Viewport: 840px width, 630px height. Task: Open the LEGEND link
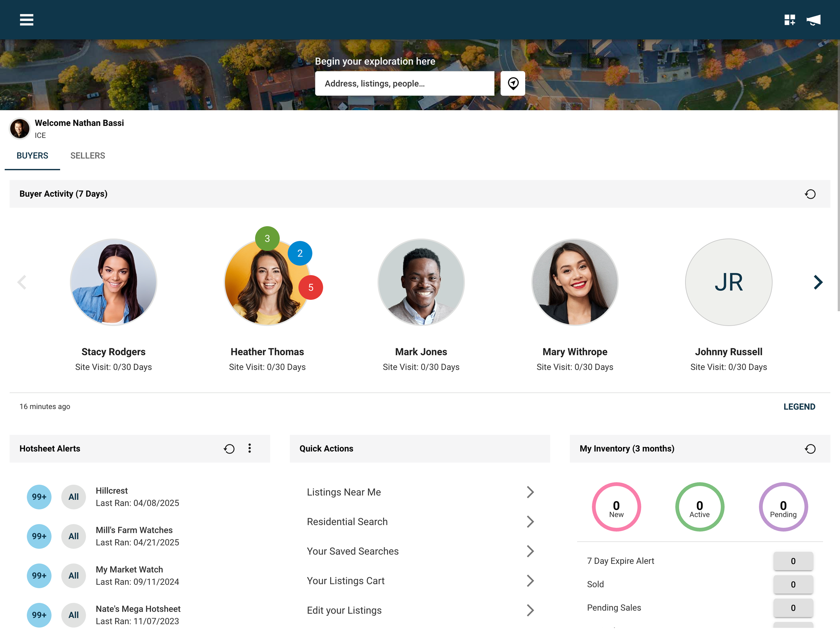pos(799,407)
